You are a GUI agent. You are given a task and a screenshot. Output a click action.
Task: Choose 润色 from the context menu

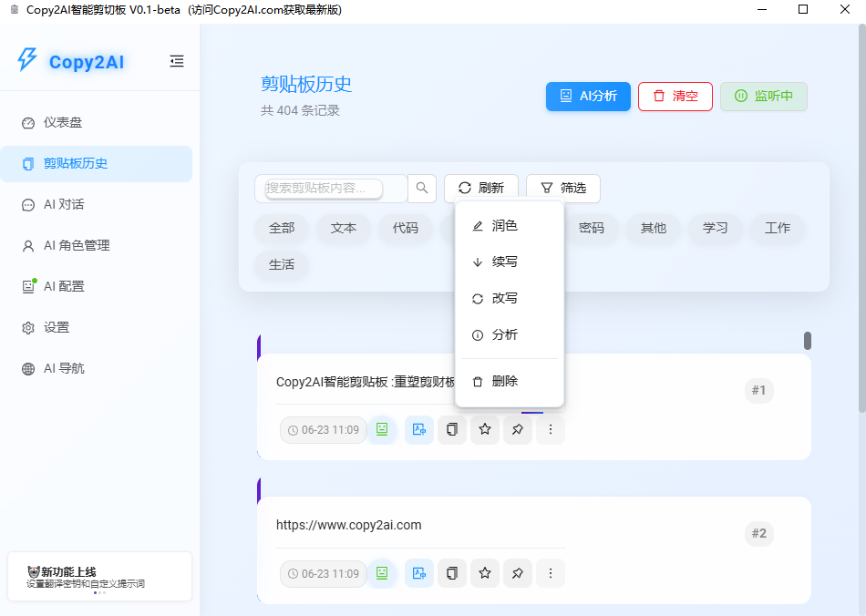click(504, 226)
